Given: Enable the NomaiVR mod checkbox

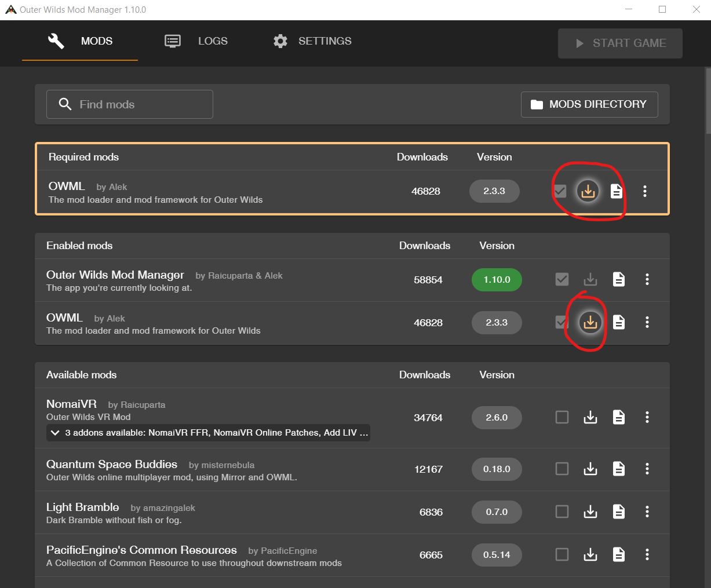Looking at the screenshot, I should click(x=561, y=417).
